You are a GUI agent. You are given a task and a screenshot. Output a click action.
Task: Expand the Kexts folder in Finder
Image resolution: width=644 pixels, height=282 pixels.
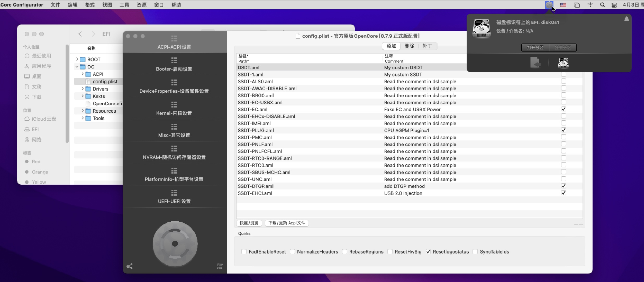point(82,96)
